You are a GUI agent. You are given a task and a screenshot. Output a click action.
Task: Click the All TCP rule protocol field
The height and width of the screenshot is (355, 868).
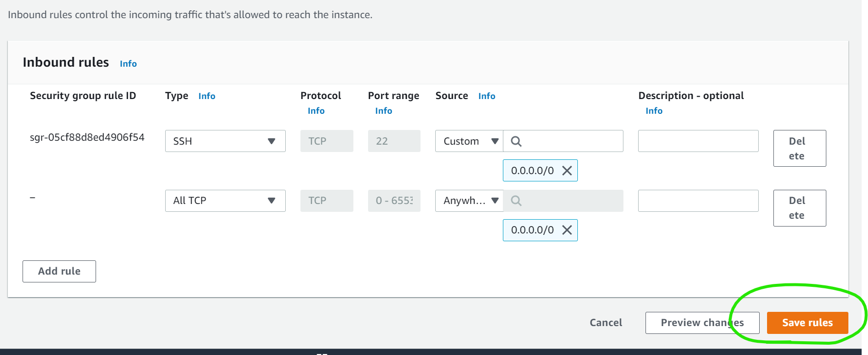click(x=327, y=201)
